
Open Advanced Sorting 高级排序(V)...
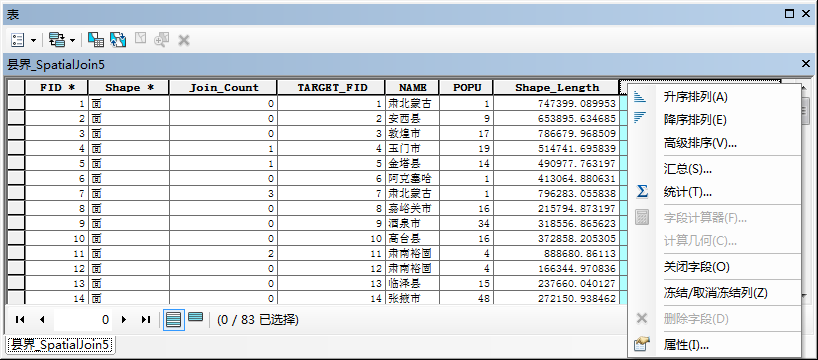pos(700,142)
